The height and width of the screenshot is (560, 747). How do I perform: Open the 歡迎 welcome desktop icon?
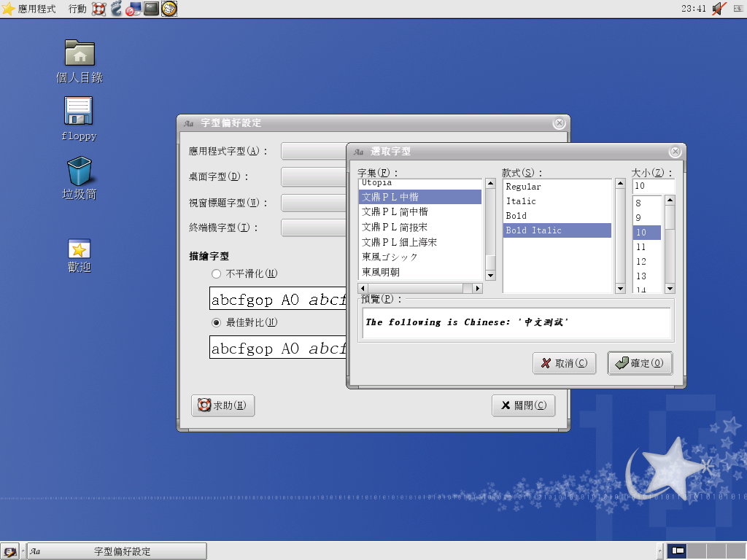pyautogui.click(x=79, y=249)
